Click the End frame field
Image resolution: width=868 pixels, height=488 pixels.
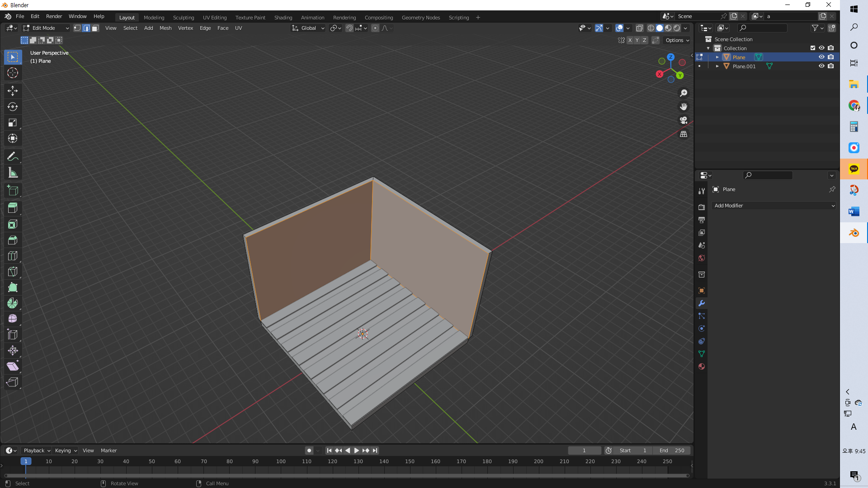pyautogui.click(x=671, y=450)
